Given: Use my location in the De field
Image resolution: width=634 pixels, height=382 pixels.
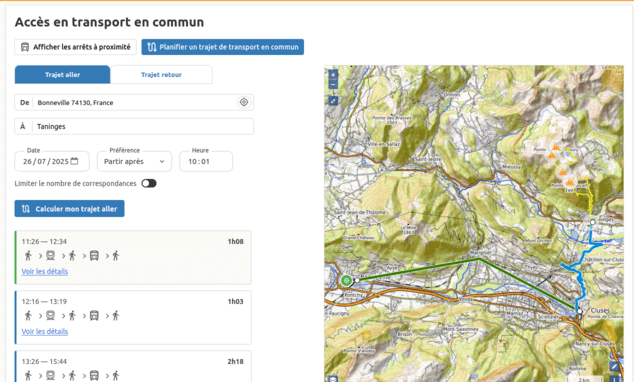Looking at the screenshot, I should click(x=243, y=102).
